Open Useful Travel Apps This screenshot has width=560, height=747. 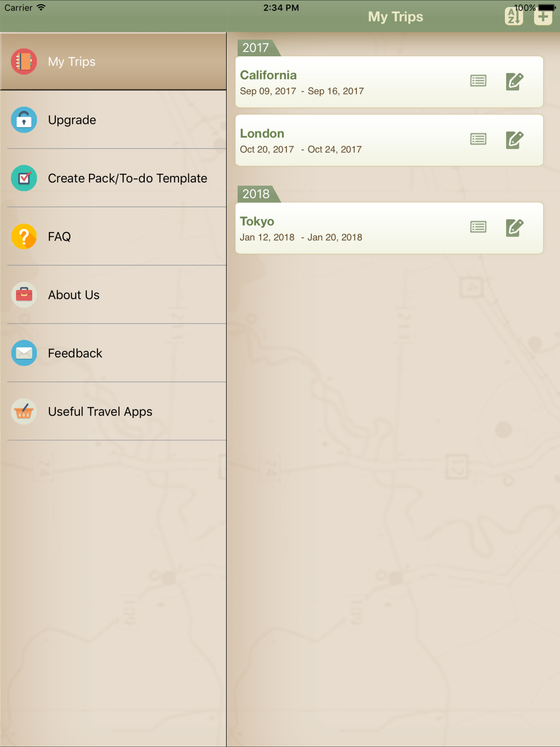113,411
